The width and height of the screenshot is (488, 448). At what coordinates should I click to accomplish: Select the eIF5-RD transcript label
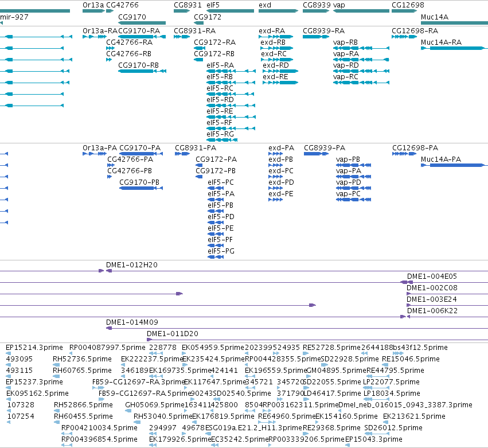coord(220,100)
